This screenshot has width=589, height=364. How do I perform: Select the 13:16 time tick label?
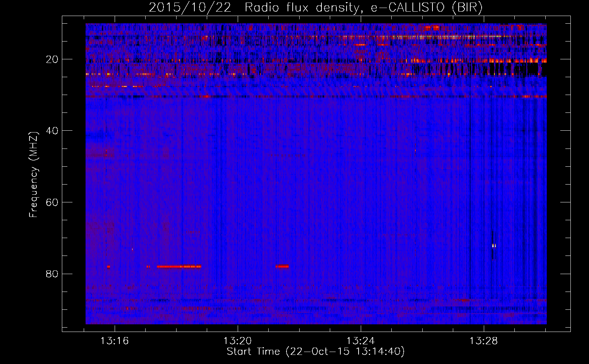[x=115, y=341]
